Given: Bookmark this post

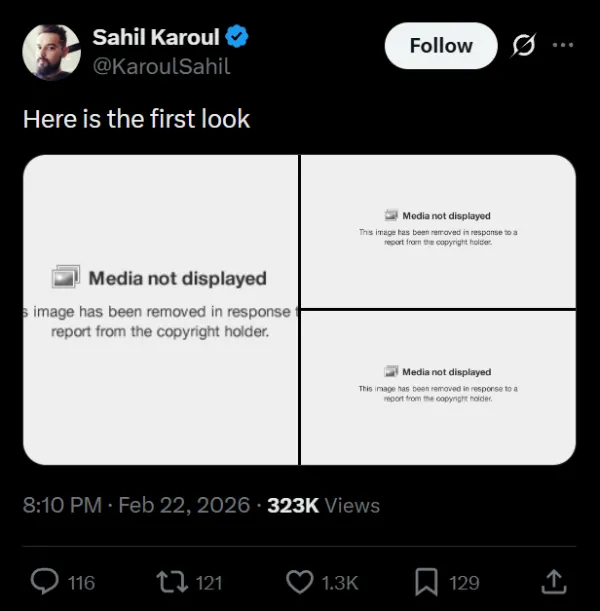Looking at the screenshot, I should (x=426, y=582).
